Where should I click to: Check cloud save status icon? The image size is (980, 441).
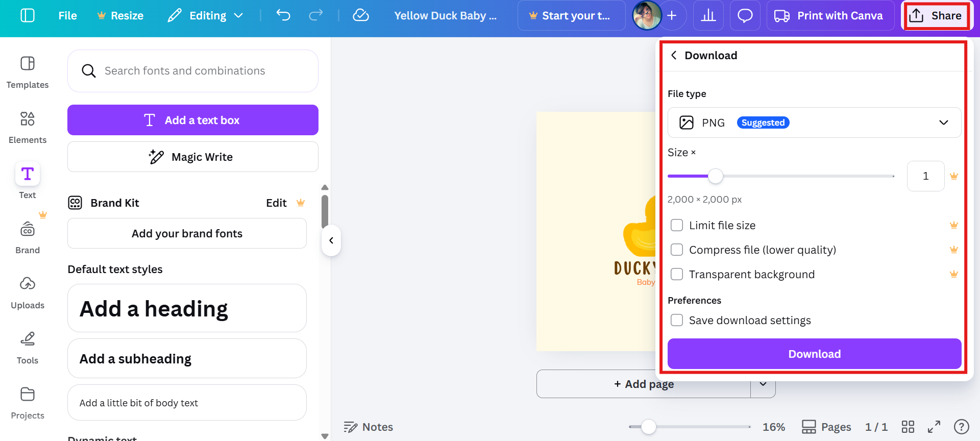pos(361,15)
